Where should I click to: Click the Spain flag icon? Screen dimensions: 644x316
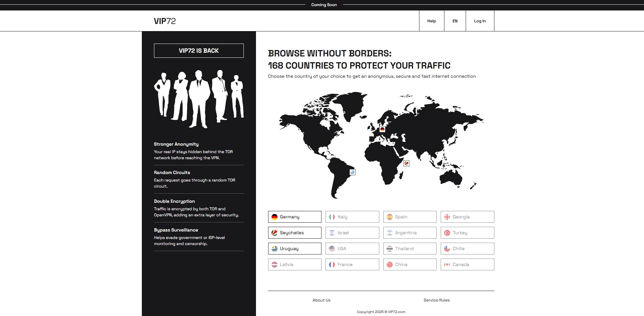[390, 217]
